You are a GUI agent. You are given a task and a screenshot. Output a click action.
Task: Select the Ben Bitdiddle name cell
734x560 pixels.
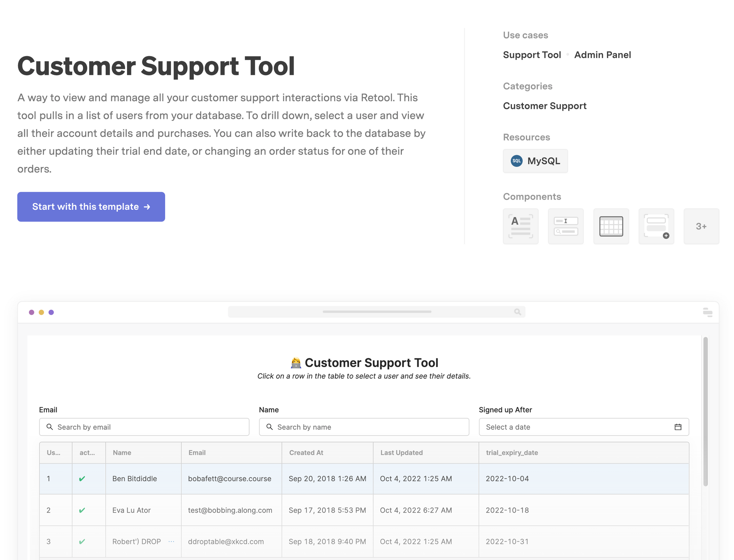(143, 479)
